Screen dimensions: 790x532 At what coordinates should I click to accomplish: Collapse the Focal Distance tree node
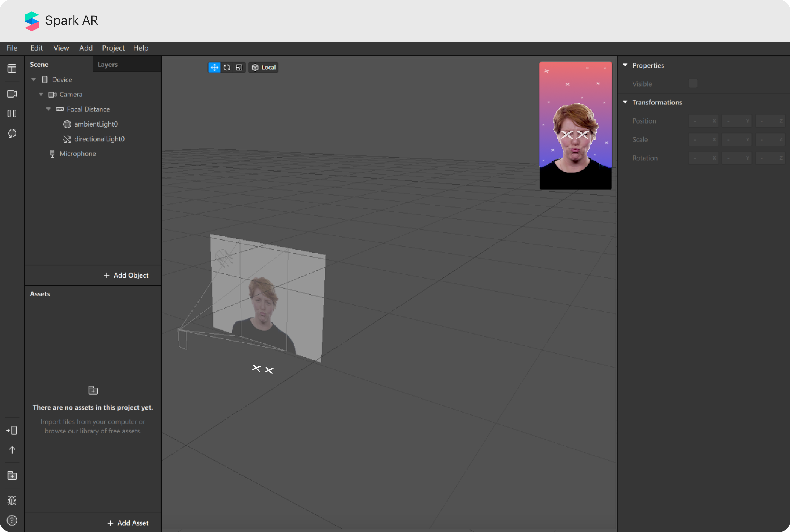(x=48, y=109)
